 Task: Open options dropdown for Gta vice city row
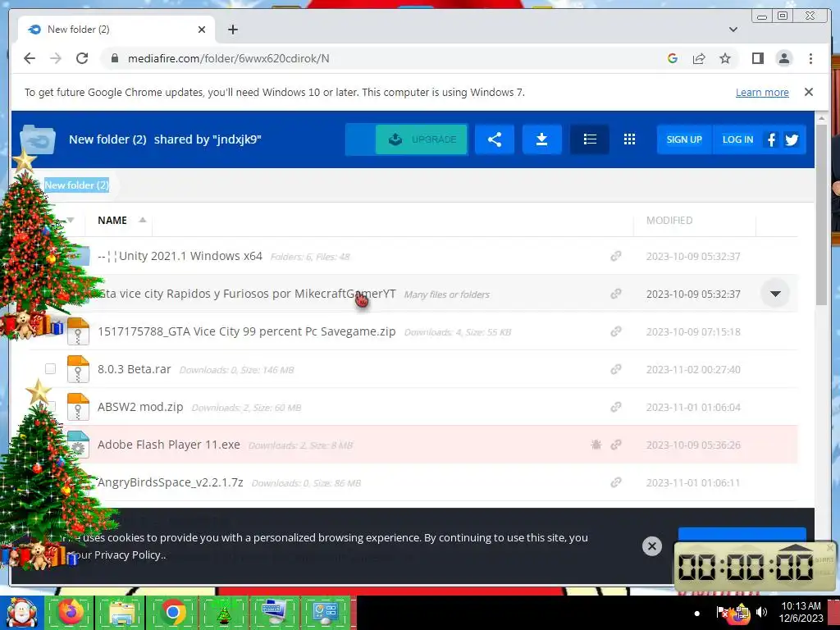pyautogui.click(x=775, y=294)
